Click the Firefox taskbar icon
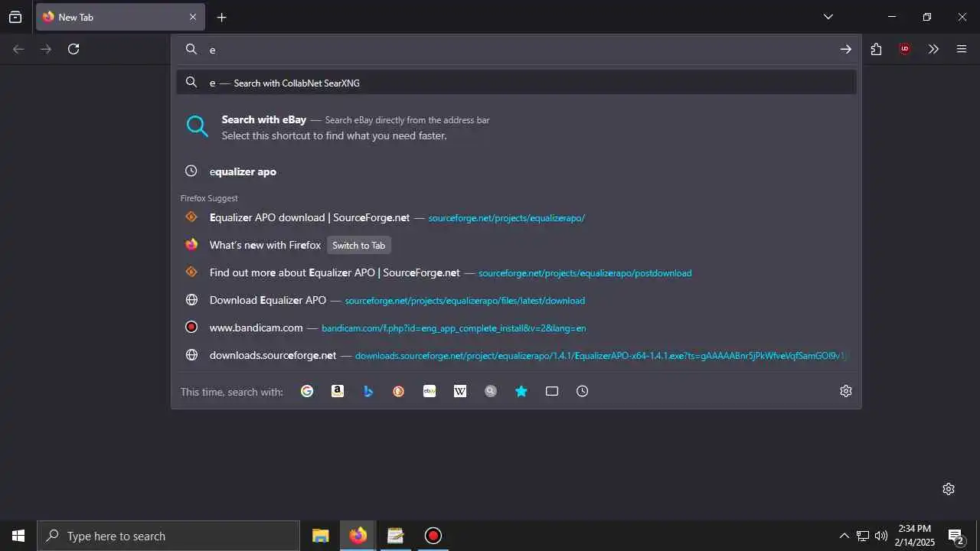Viewport: 980px width, 551px height. [x=358, y=536]
